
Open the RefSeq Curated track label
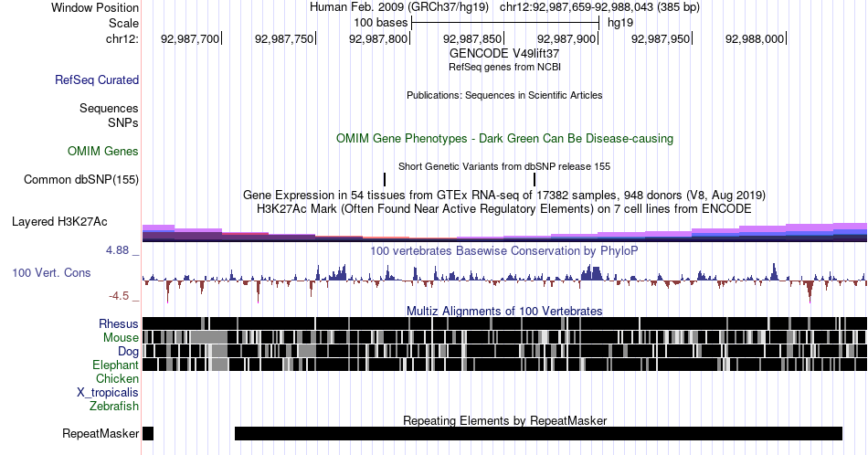point(97,79)
